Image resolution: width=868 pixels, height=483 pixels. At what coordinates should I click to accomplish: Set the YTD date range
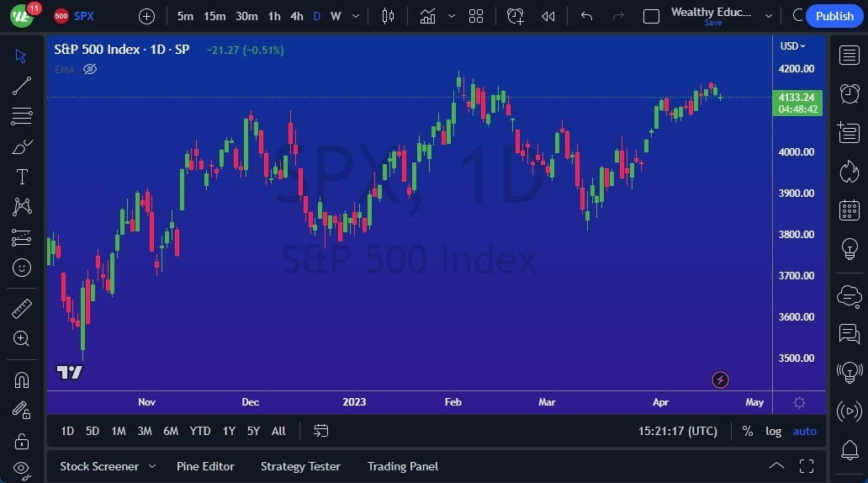click(x=200, y=431)
